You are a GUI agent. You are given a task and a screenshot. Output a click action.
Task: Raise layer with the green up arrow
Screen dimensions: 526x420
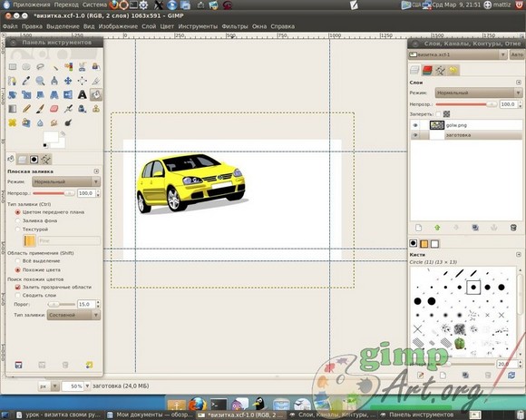click(437, 228)
